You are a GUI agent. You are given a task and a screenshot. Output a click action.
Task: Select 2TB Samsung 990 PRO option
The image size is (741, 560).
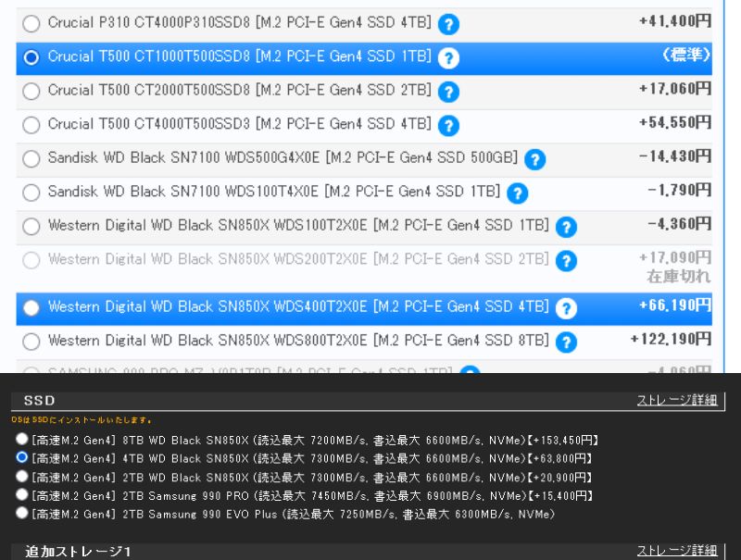pyautogui.click(x=22, y=495)
